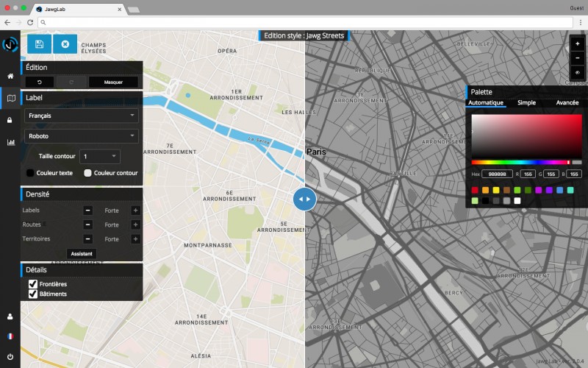This screenshot has width=588, height=368.
Task: Click the hue rainbow slider in the Palette
Action: 520,162
